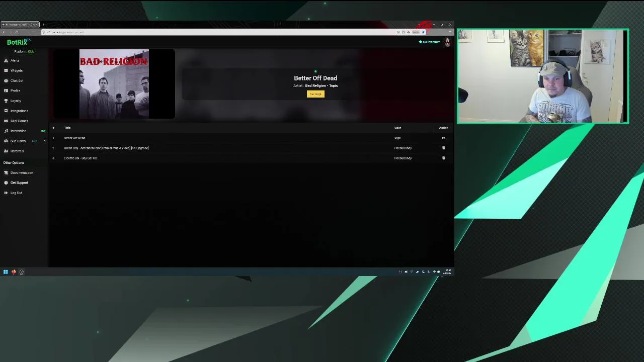Click the User column header
Viewport: 644px width, 362px height.
point(397,128)
